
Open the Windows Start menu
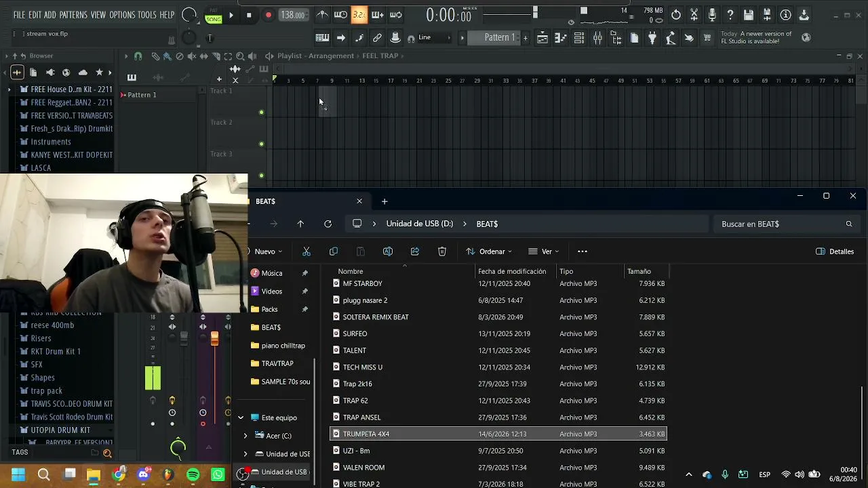tap(18, 474)
